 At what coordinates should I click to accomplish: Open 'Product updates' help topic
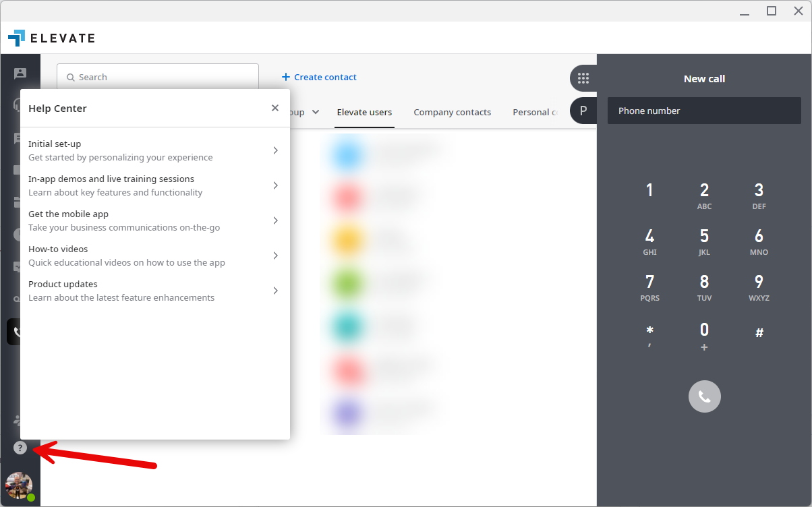pos(155,291)
